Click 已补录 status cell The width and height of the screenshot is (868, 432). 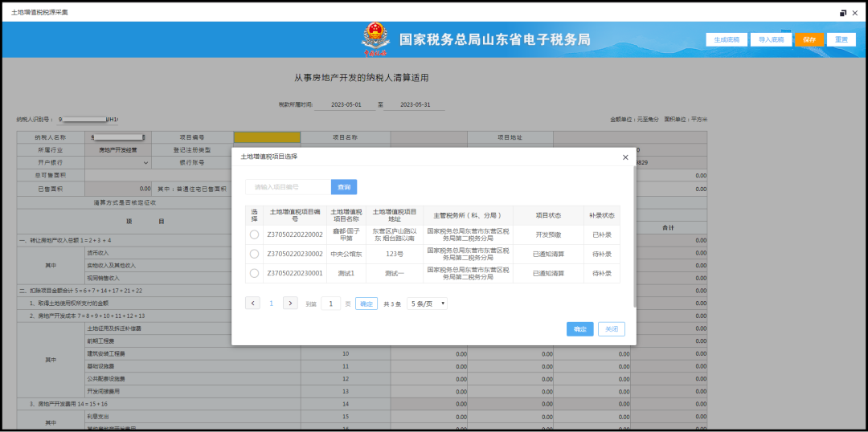602,234
